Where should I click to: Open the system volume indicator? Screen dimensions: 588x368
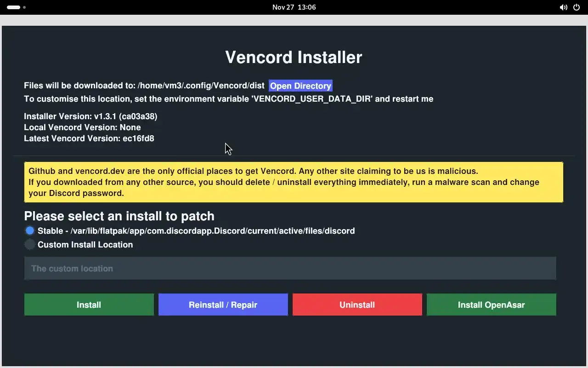[563, 7]
